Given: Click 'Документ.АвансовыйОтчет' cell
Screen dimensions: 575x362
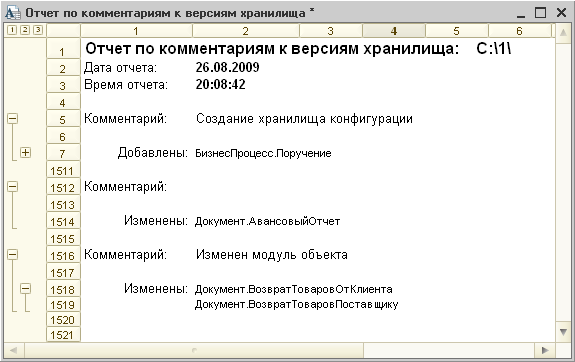Looking at the screenshot, I should 267,221.
